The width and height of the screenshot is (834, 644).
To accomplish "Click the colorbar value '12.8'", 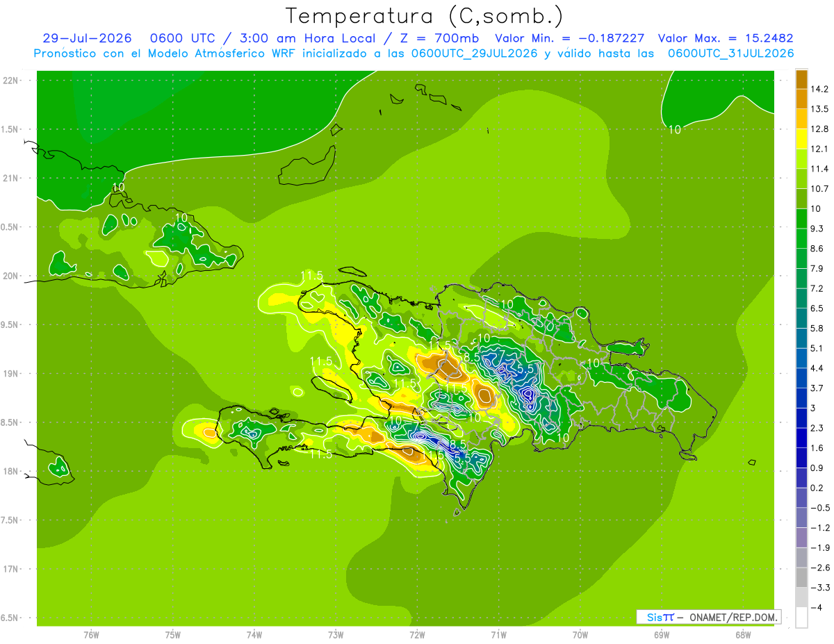I will 819,129.
